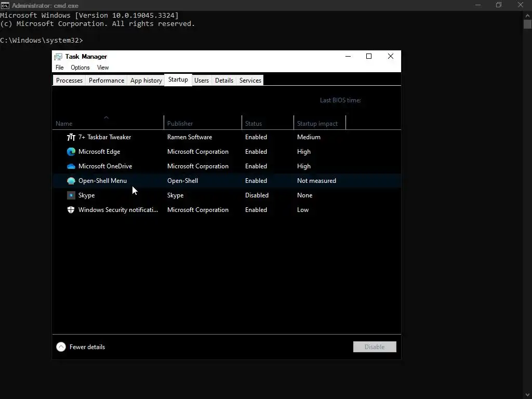
Task: Select Windows Security notificati... entry name
Action: tap(118, 210)
